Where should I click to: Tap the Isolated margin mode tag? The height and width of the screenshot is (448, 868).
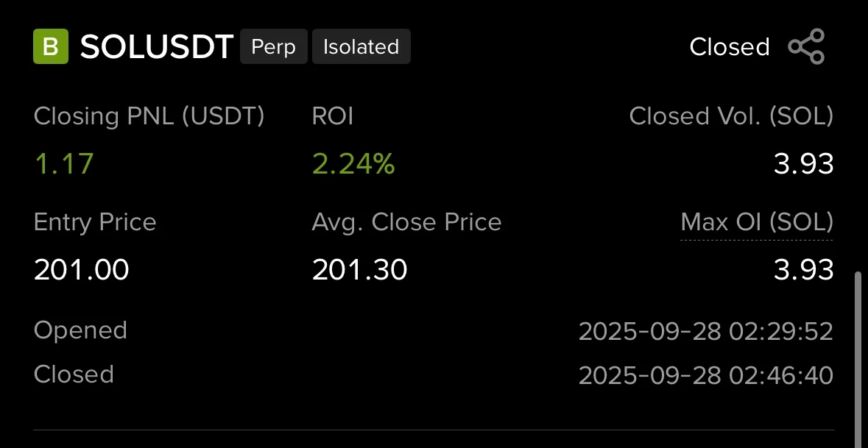click(361, 47)
